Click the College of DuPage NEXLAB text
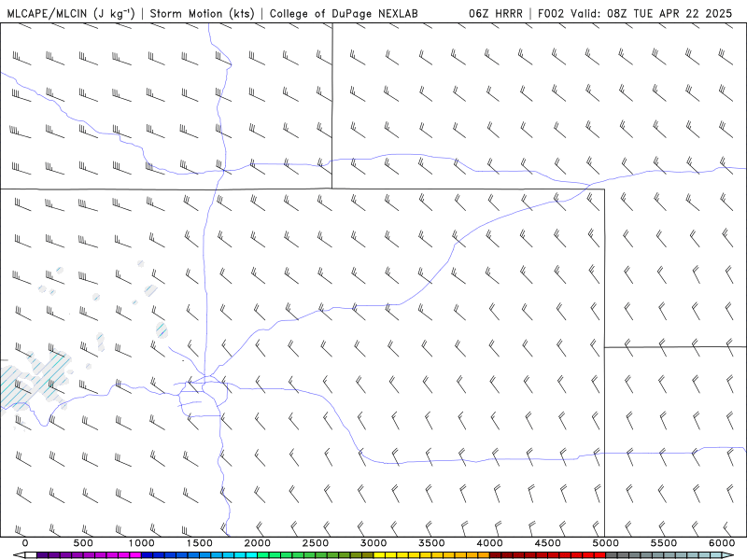This screenshot has width=747, height=560. [344, 13]
